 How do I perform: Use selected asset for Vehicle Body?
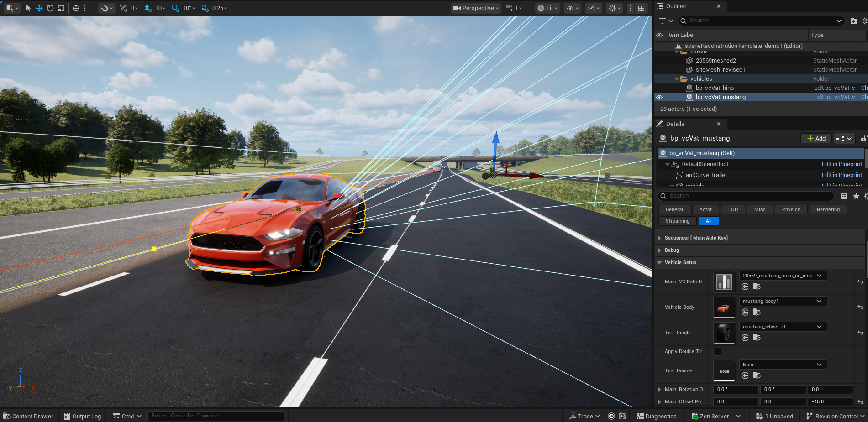745,313
